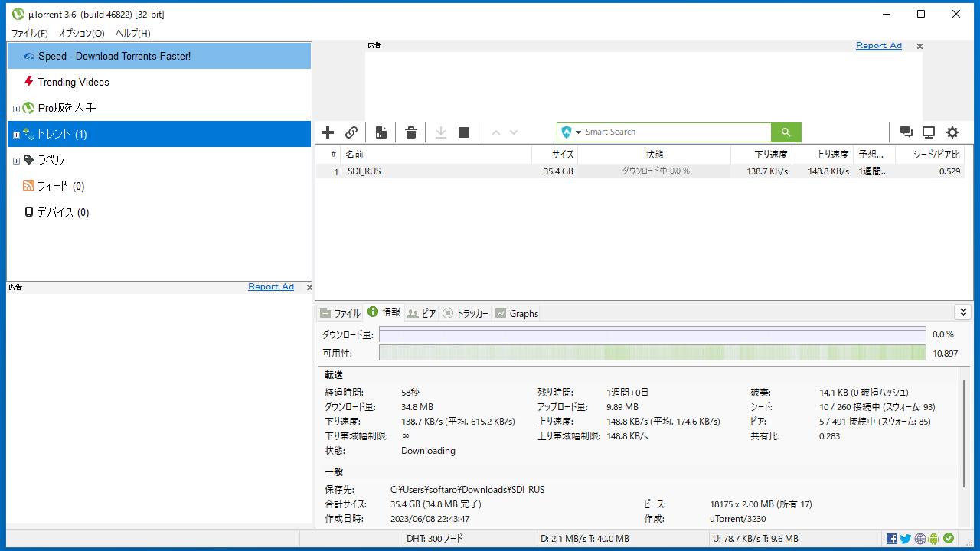980x551 pixels.
Task: Open the ヘルプ(H) menu
Action: (133, 34)
